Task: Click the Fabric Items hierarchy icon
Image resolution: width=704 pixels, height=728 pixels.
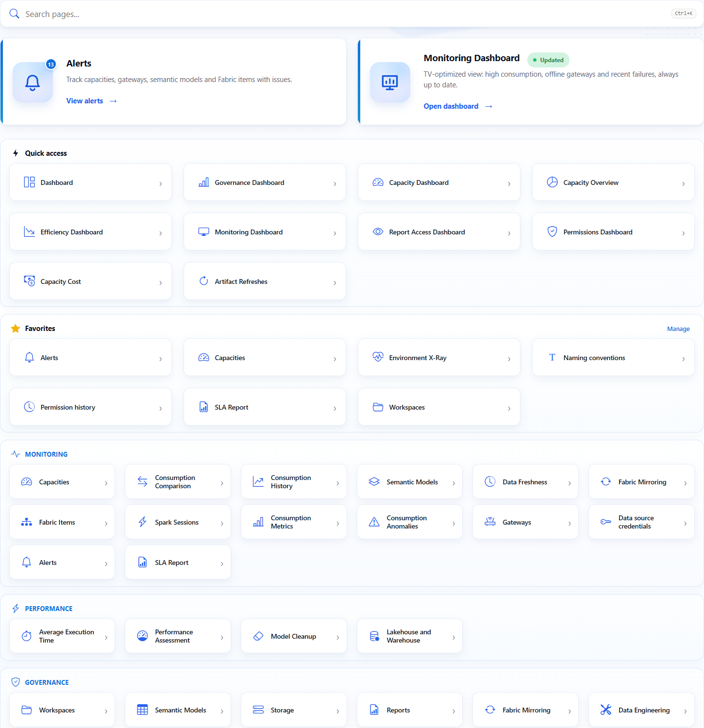Action: (27, 522)
